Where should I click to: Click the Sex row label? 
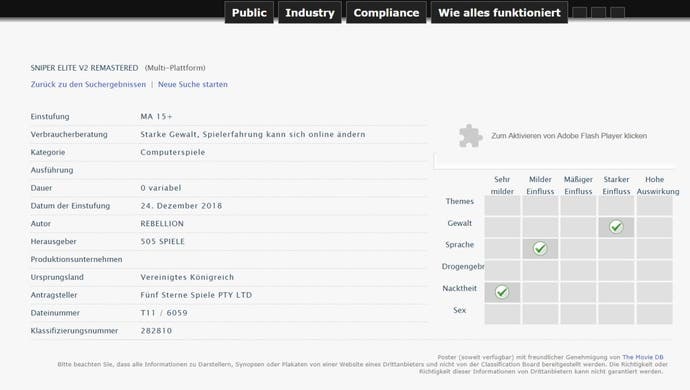[x=459, y=310]
